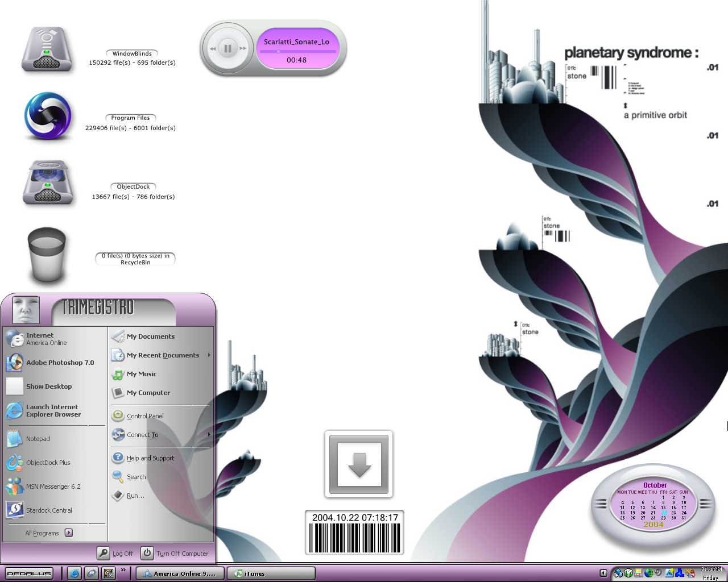The height and width of the screenshot is (582, 728).
Task: Open the ObjectDock drive icon
Action: coord(48,182)
